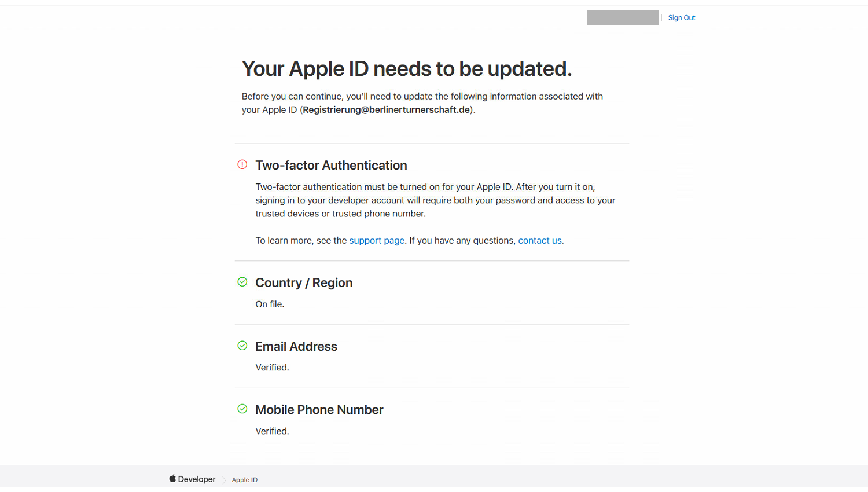Image resolution: width=868 pixels, height=492 pixels.
Task: Click 'Verified.' under Email Address
Action: tap(272, 368)
